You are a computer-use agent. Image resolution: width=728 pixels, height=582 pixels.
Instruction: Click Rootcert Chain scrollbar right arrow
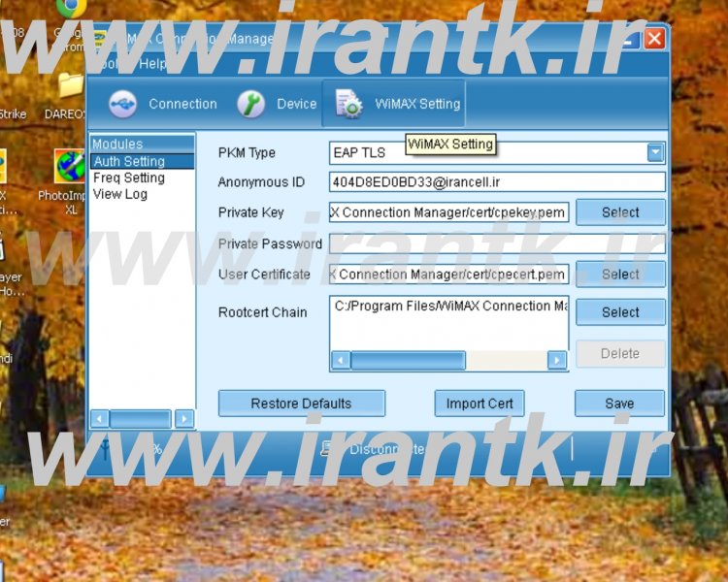[557, 360]
